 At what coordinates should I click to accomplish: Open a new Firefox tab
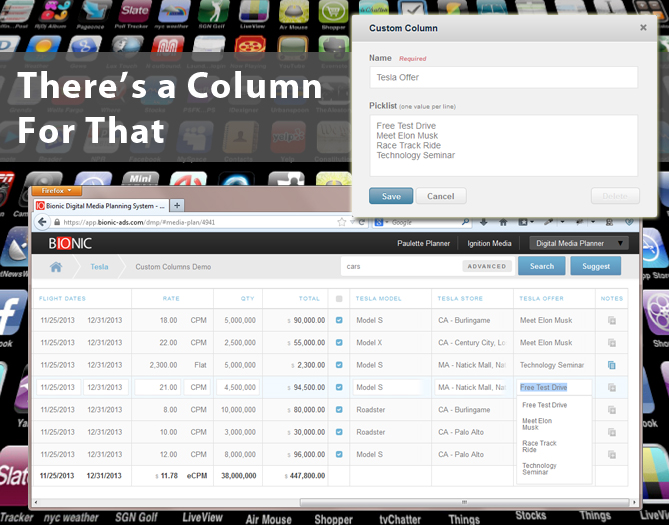178,205
